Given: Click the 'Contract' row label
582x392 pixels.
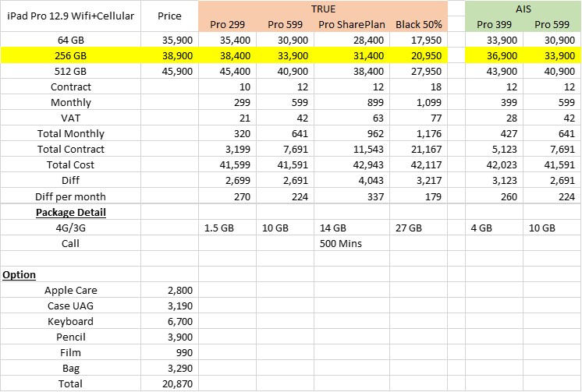Looking at the screenshot, I should click(x=70, y=87).
